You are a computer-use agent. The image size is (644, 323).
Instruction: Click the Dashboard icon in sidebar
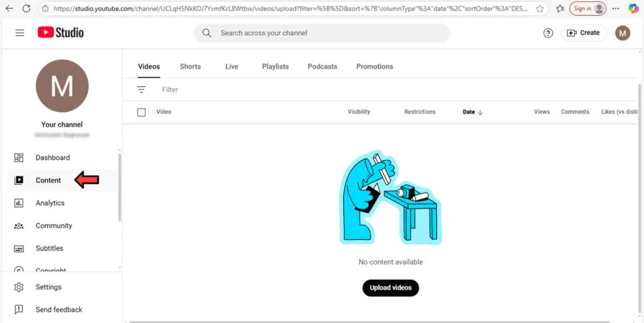point(19,157)
